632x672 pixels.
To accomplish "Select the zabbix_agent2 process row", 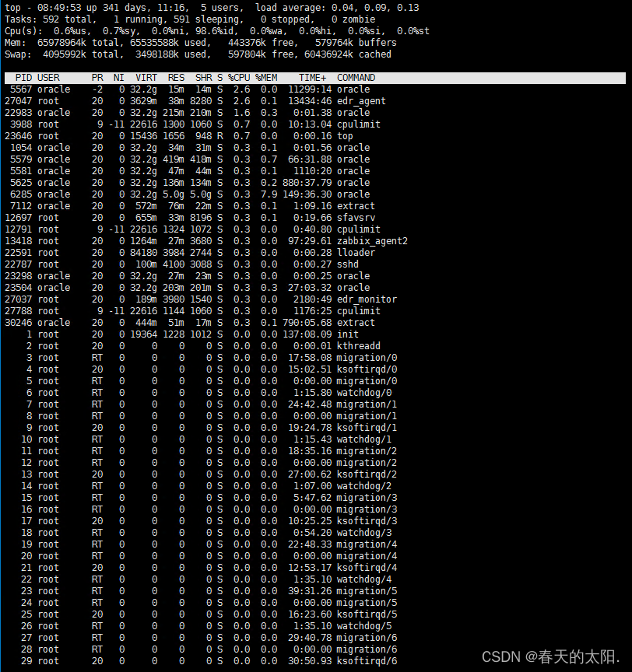I will tap(233, 240).
